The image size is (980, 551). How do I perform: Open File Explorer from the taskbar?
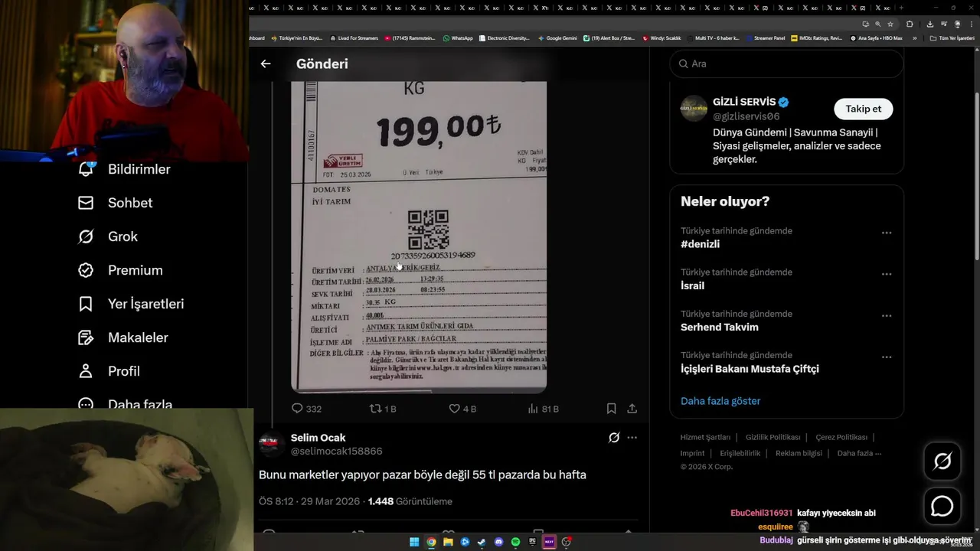coord(448,542)
